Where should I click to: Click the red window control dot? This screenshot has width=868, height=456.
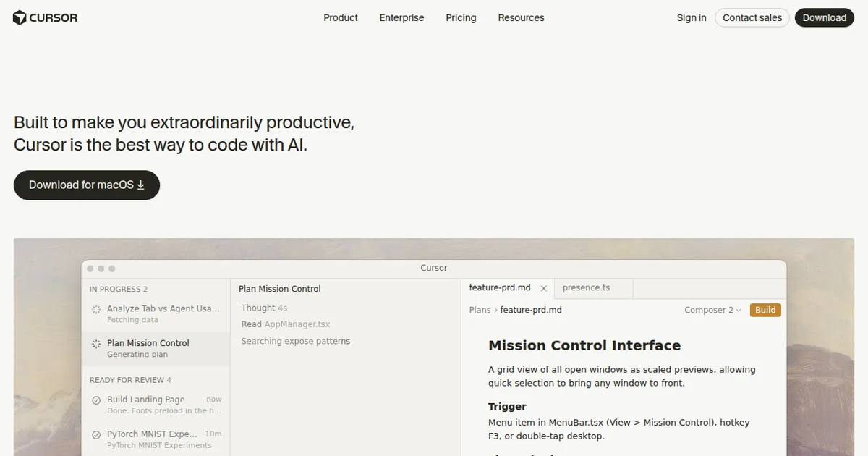[x=90, y=269]
